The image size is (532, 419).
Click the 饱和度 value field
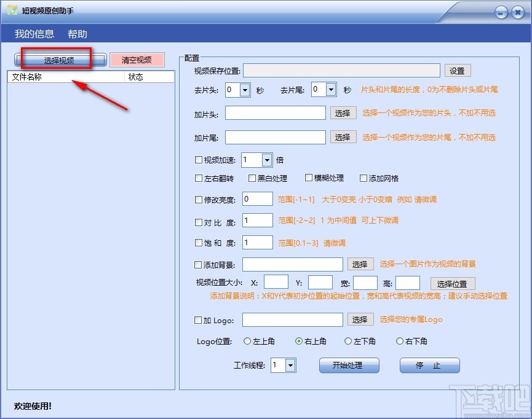coord(258,243)
